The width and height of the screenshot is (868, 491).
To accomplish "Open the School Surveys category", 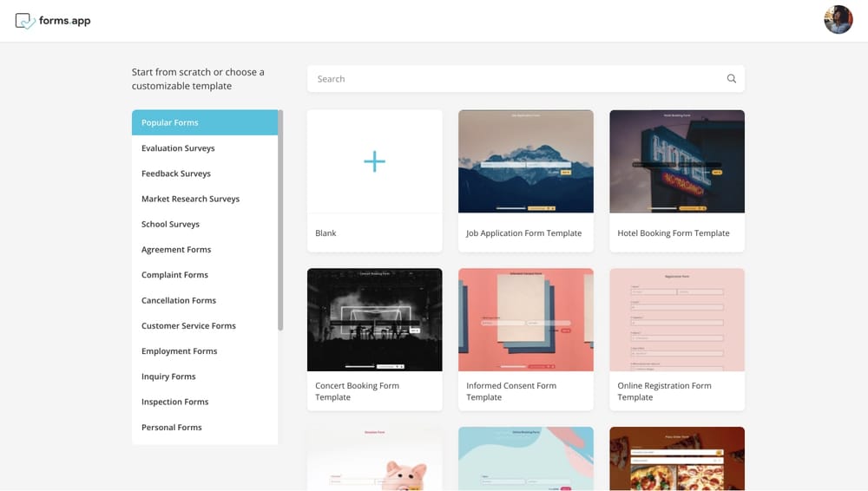I will tap(170, 224).
